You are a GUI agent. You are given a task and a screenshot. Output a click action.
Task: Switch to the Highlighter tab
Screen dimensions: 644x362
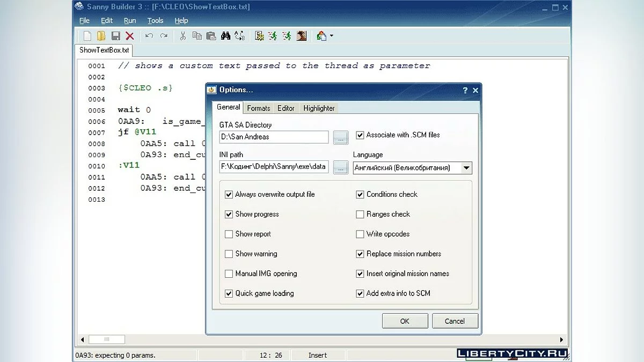tap(319, 108)
